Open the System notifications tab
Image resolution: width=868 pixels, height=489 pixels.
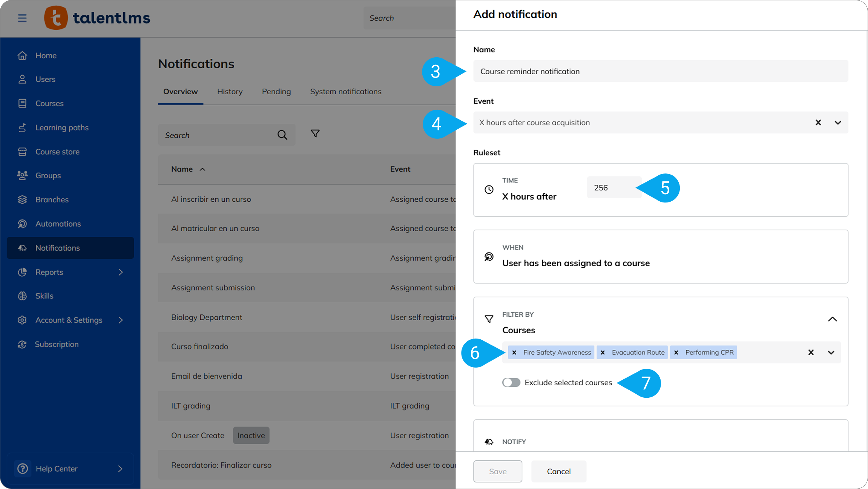(345, 92)
